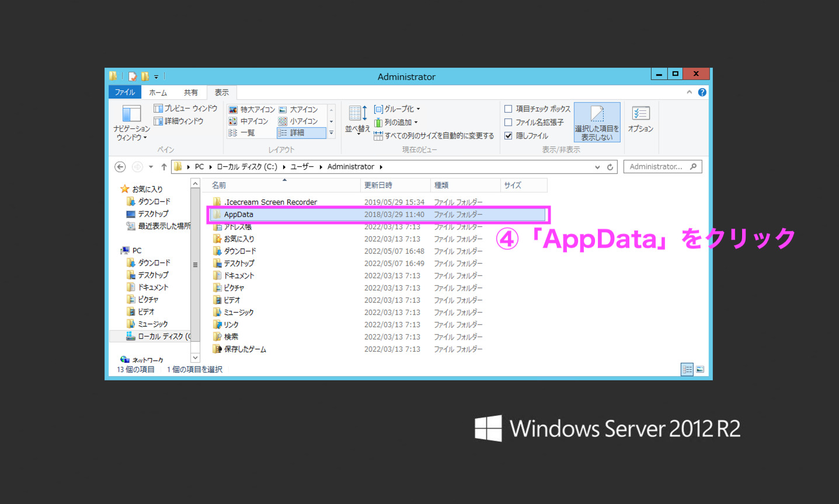839x504 pixels.
Task: Switch to the Home (ホーム) ribbon tab
Action: [158, 92]
